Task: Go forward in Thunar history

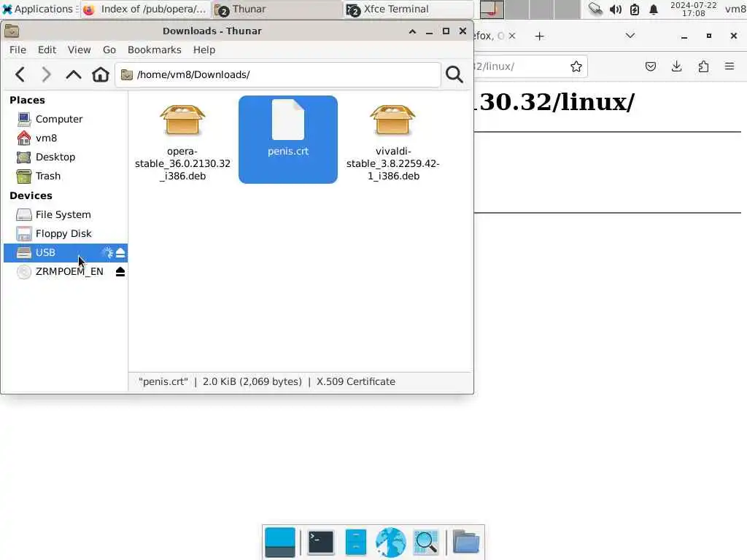Action: pos(46,75)
